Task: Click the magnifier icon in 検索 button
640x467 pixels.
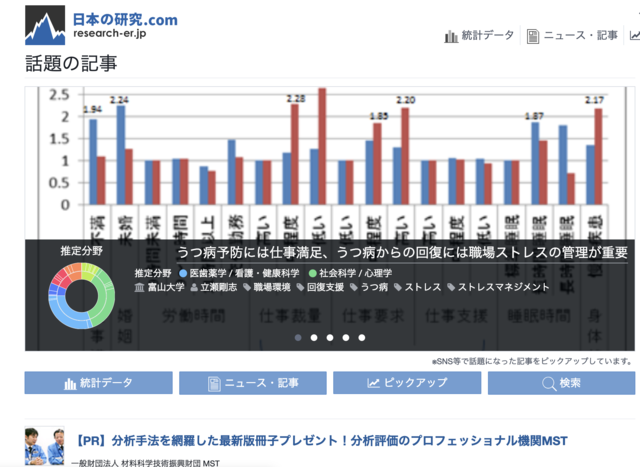Action: coord(549,384)
